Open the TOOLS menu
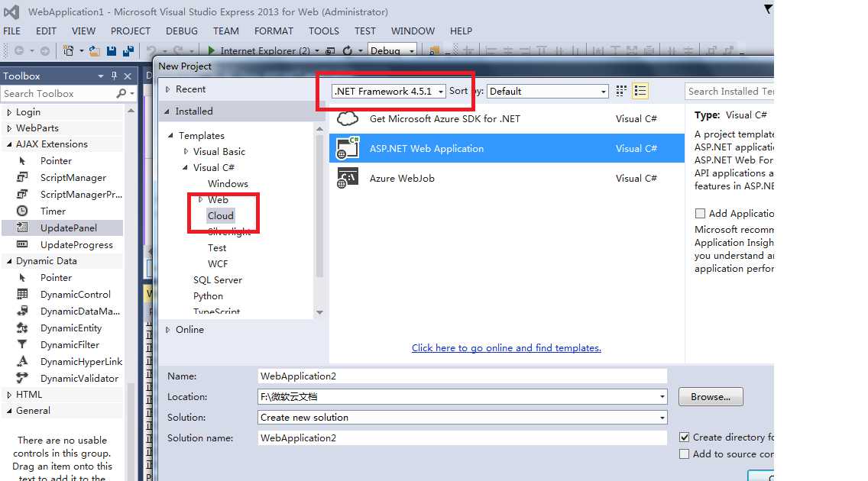Screen dimensions: 868x481 point(324,31)
